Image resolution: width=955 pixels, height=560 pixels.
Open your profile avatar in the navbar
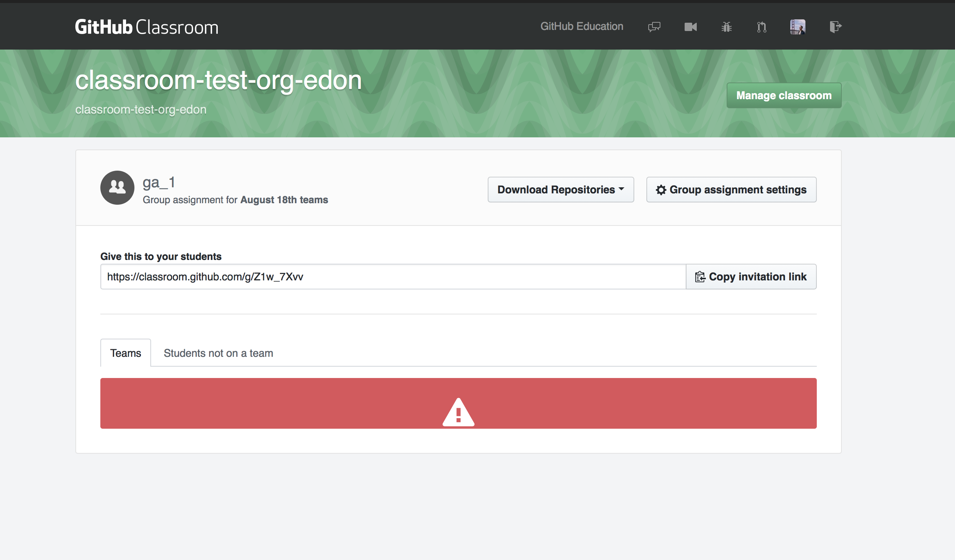(x=798, y=26)
